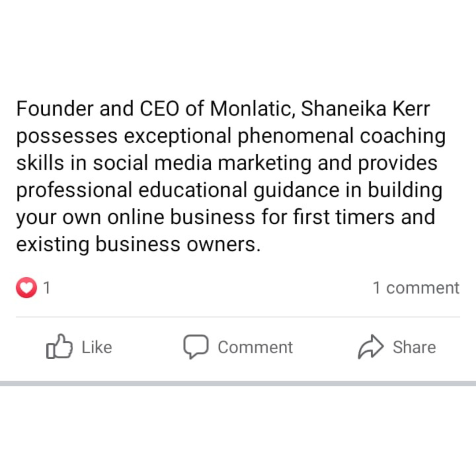Click the gray separator bar below post
The height and width of the screenshot is (476, 476).
[238, 383]
